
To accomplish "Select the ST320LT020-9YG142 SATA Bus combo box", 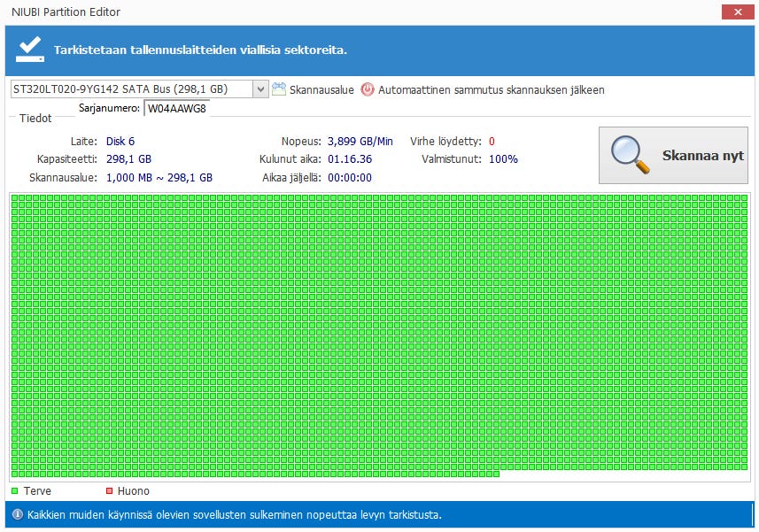I will click(139, 89).
